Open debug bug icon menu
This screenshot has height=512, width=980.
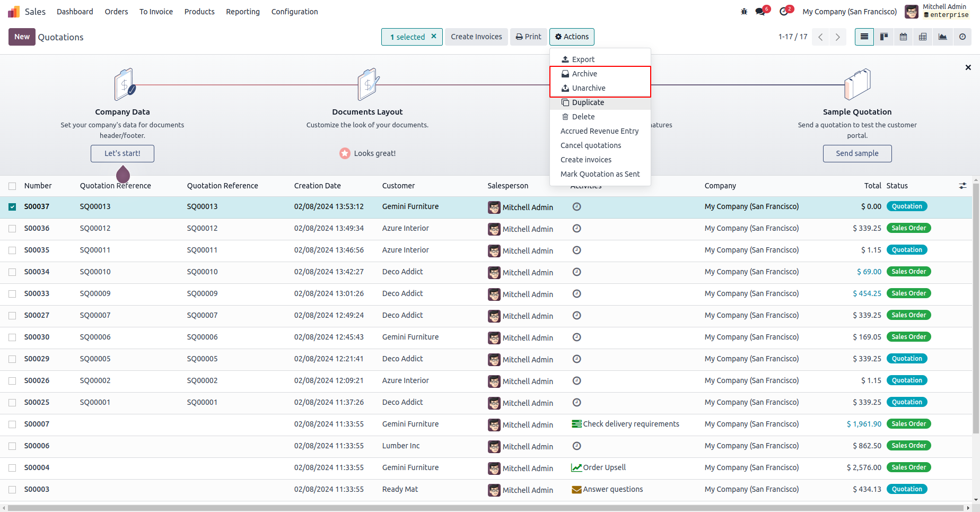coord(744,12)
